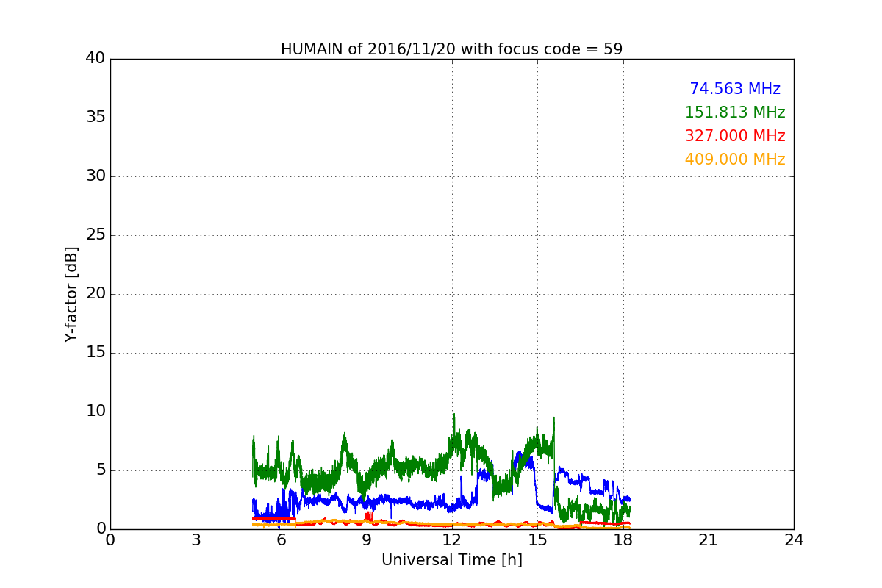
Task: Click the x-axis tick label 21
Action: [x=709, y=540]
